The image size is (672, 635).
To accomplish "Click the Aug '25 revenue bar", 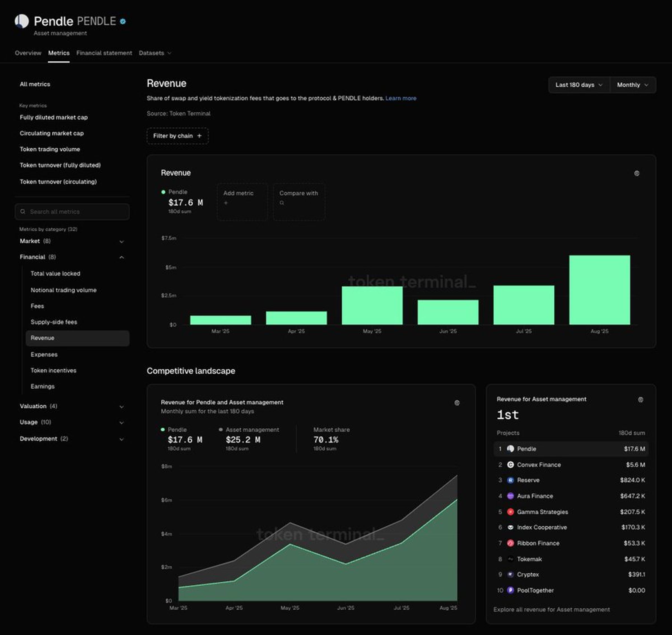I will click(x=599, y=290).
